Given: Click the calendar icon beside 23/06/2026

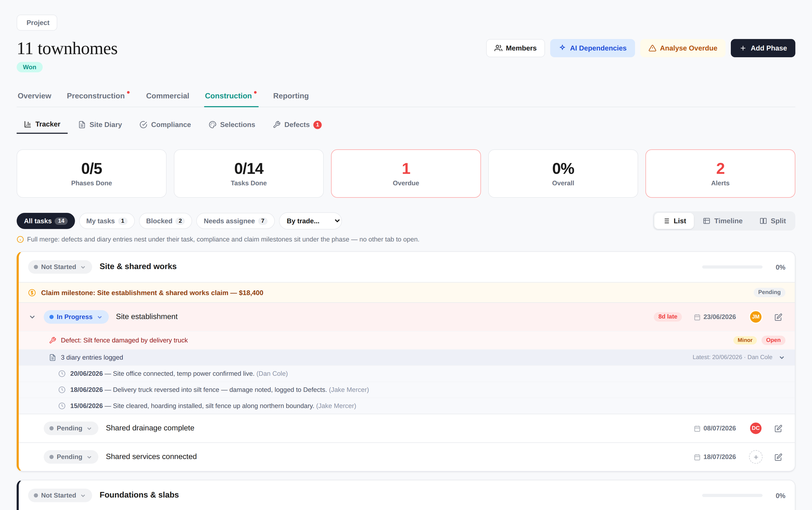Looking at the screenshot, I should [x=697, y=317].
